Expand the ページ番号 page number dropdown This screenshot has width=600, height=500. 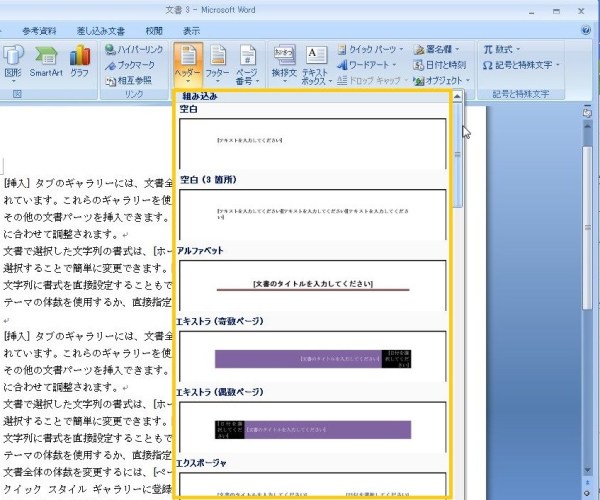click(246, 65)
